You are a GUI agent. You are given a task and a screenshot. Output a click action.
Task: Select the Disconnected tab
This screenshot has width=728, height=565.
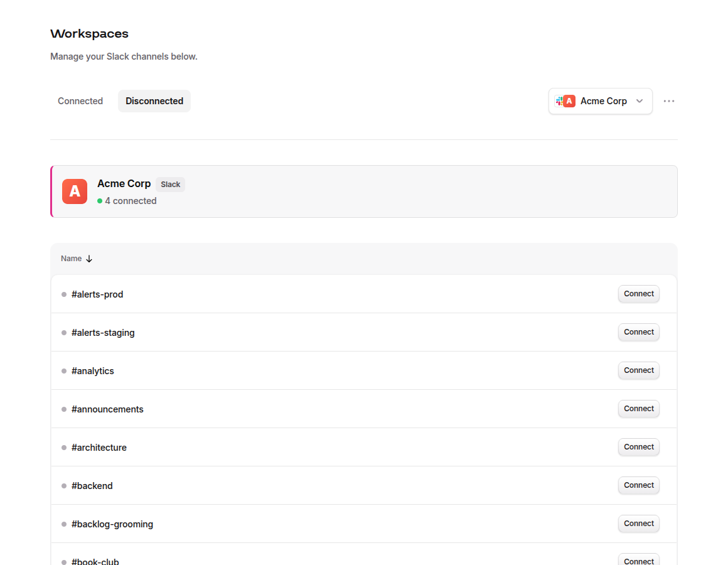click(154, 100)
